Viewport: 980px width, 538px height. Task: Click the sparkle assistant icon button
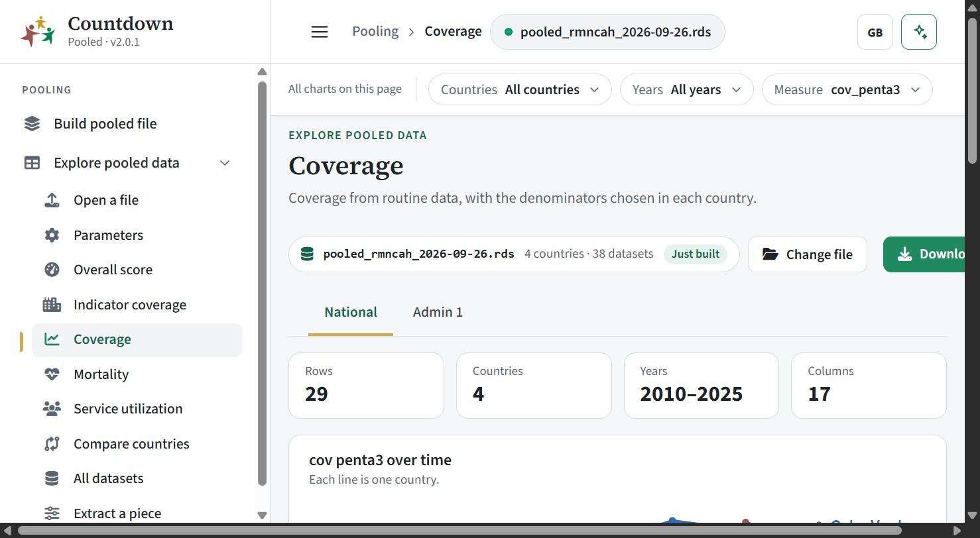point(919,32)
